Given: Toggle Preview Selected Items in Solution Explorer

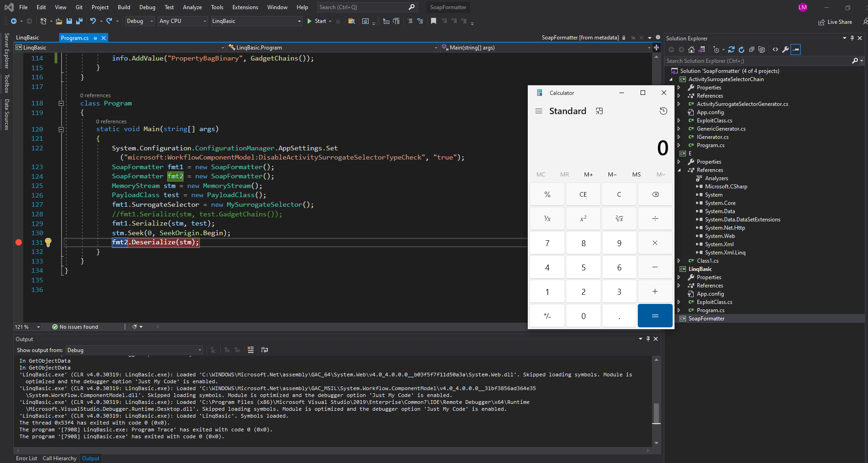Looking at the screenshot, I should pyautogui.click(x=796, y=50).
